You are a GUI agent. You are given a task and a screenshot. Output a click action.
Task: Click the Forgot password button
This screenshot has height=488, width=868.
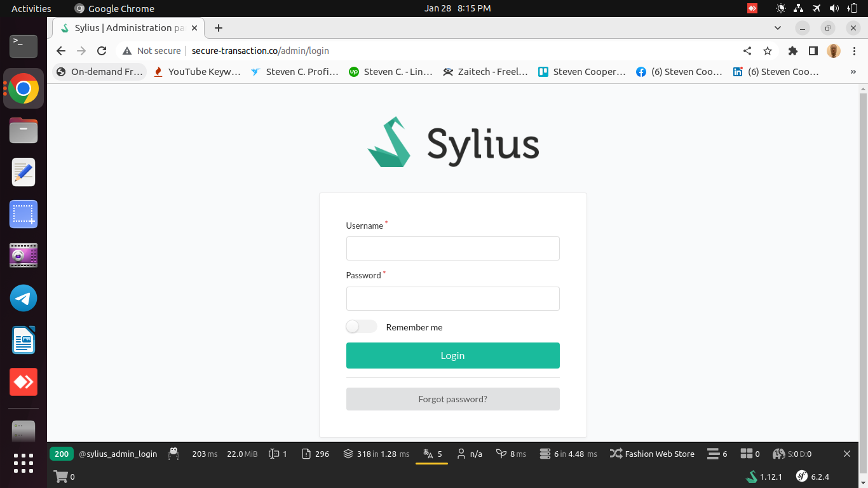[x=452, y=398]
